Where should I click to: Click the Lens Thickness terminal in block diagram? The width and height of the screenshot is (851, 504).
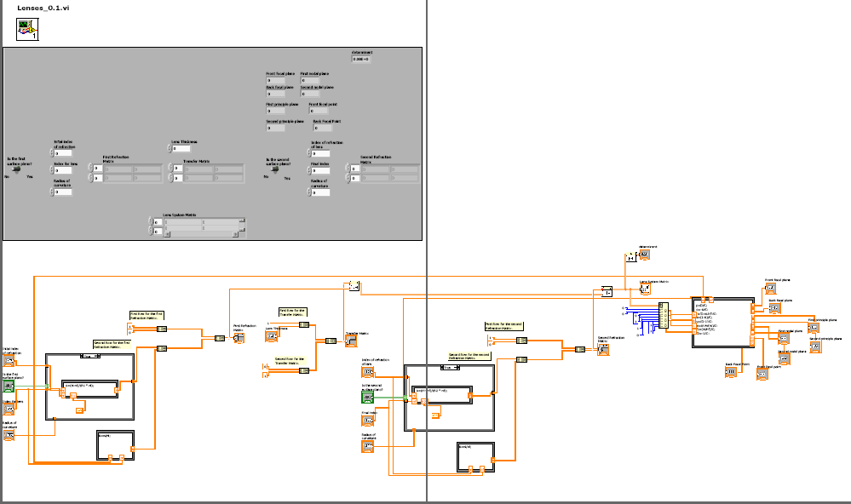273,336
